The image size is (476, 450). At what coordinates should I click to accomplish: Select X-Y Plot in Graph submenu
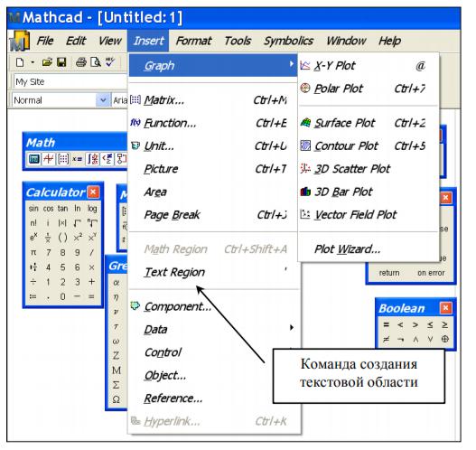(x=369, y=65)
